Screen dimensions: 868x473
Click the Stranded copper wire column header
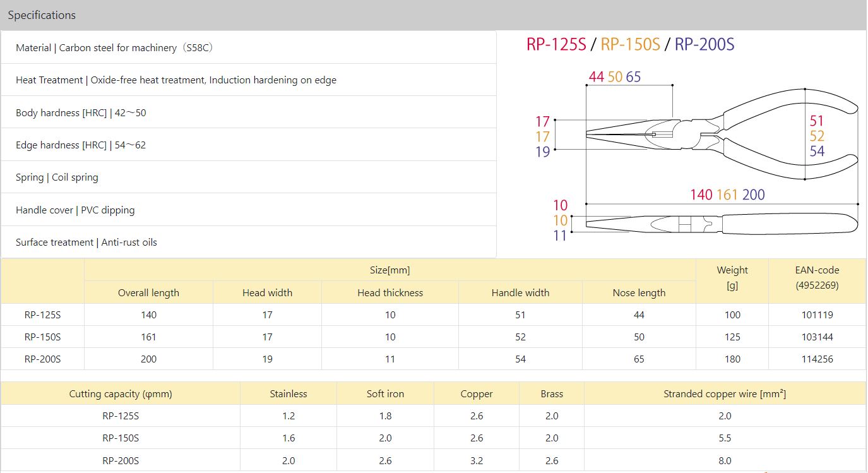tap(724, 394)
